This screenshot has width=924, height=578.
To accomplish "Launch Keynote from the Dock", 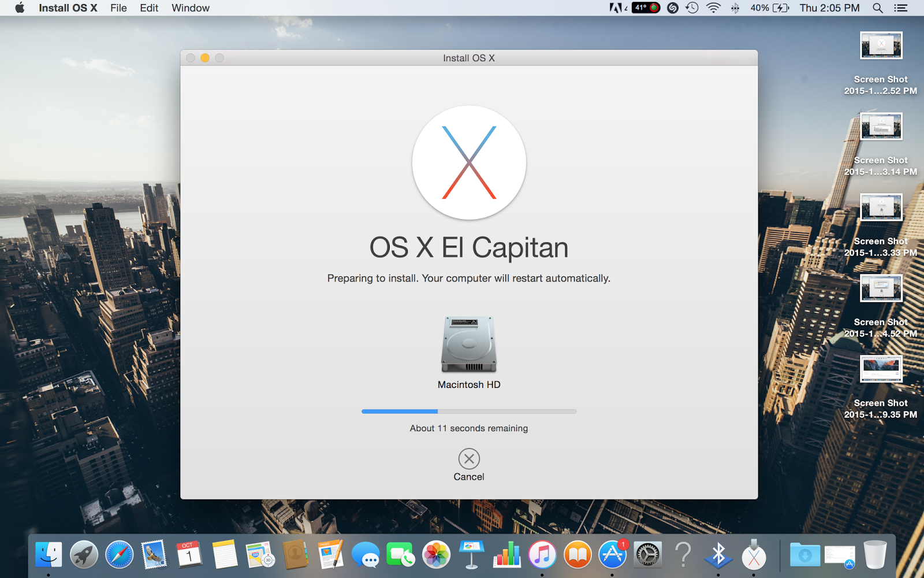I will [471, 555].
